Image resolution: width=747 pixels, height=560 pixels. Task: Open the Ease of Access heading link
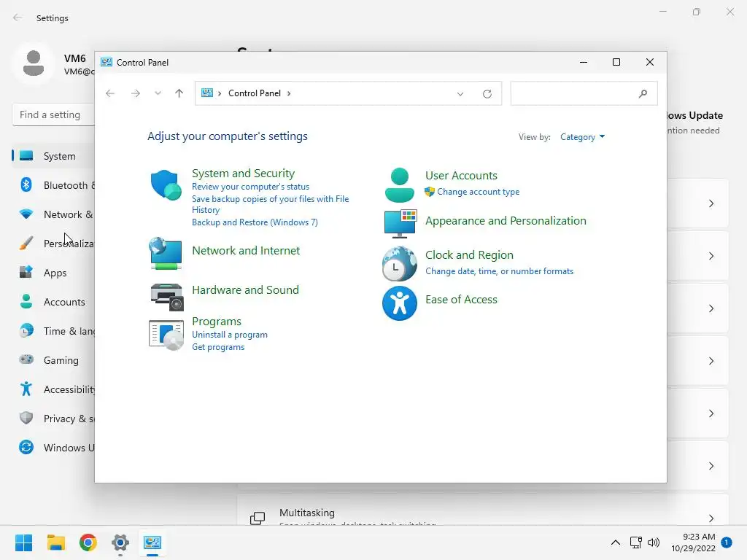[461, 300]
